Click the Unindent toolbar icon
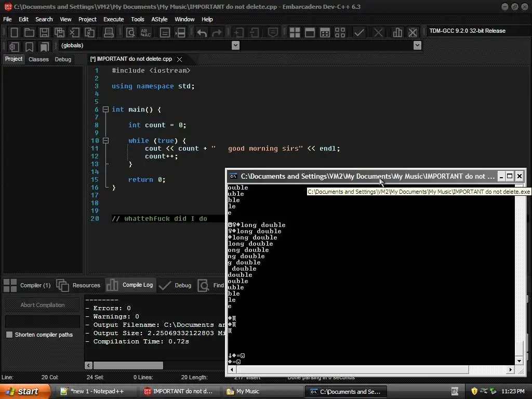Image resolution: width=532 pixels, height=399 pixels. tap(254, 33)
